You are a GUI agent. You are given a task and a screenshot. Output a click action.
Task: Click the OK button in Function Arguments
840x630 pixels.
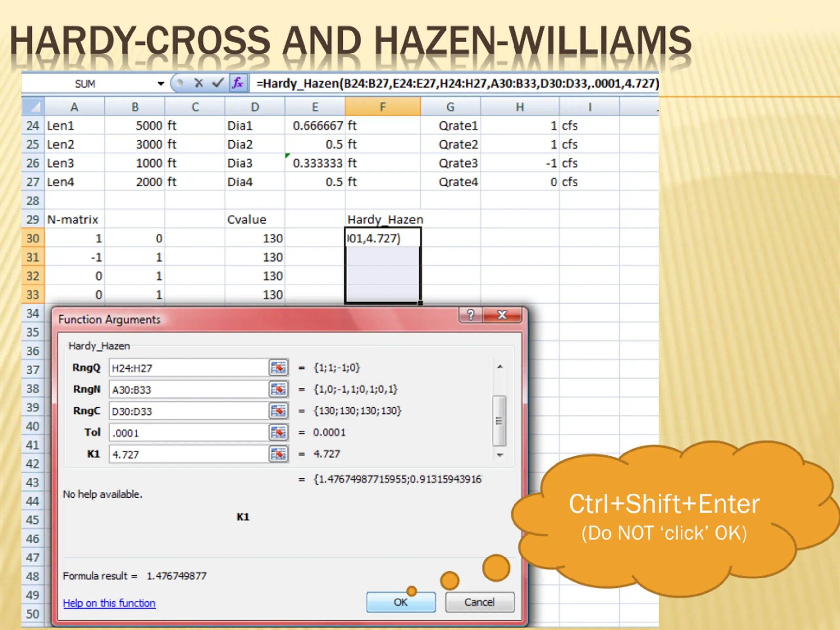coord(401,602)
